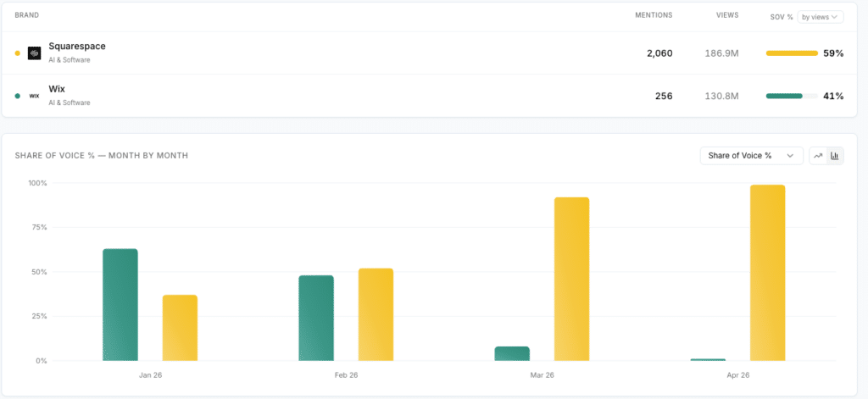Click Wix 41% share of voice bar

tap(792, 96)
